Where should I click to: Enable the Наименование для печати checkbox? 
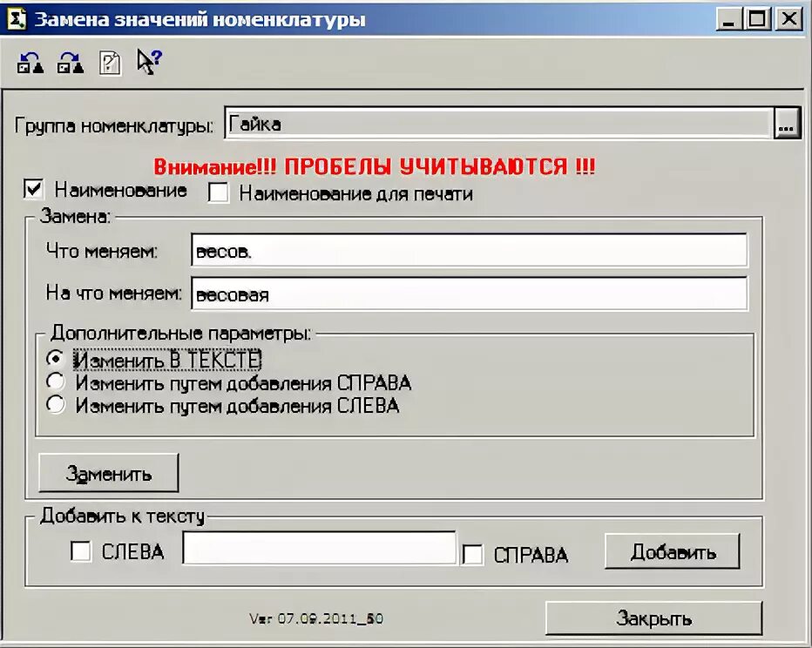218,193
